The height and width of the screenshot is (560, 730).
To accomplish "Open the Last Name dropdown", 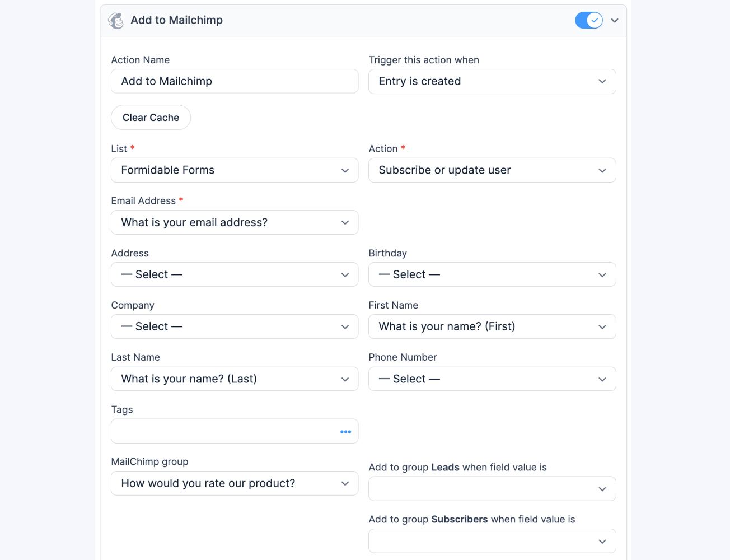I will (235, 379).
